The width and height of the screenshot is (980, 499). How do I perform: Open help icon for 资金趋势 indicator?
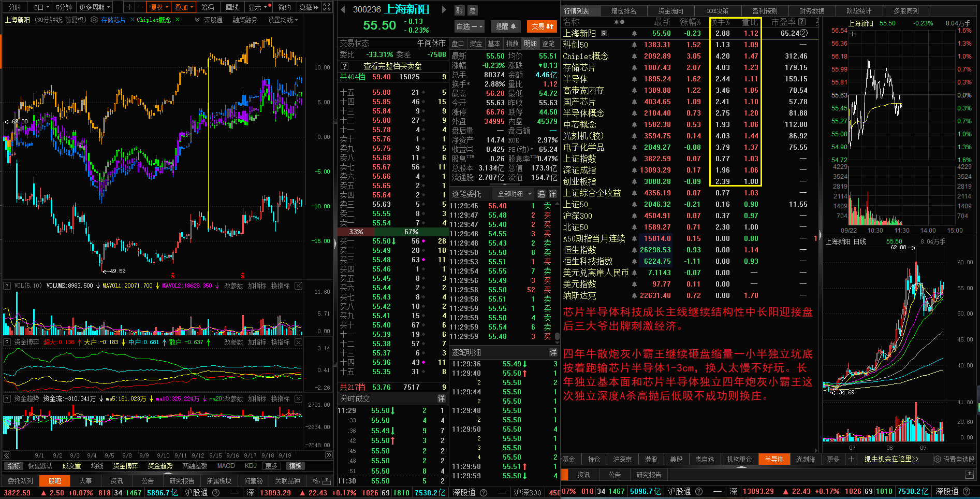[x=7, y=398]
